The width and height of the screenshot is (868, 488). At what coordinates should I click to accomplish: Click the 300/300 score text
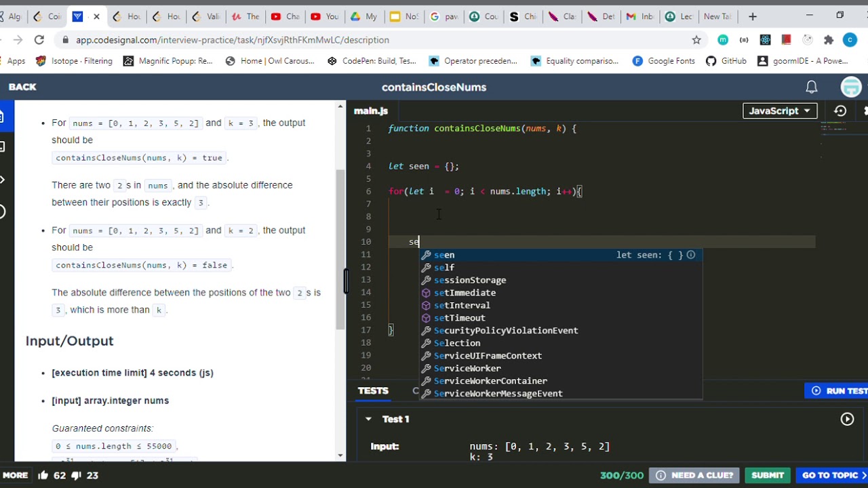click(620, 475)
